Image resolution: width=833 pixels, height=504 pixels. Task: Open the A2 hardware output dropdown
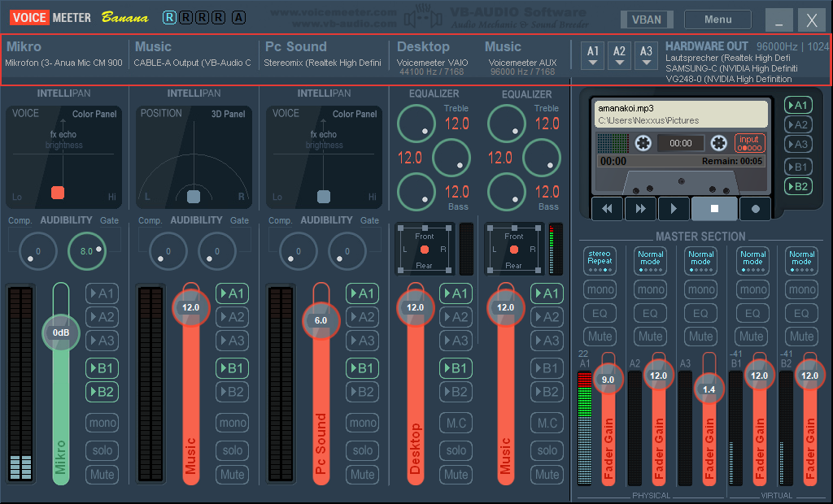(619, 56)
